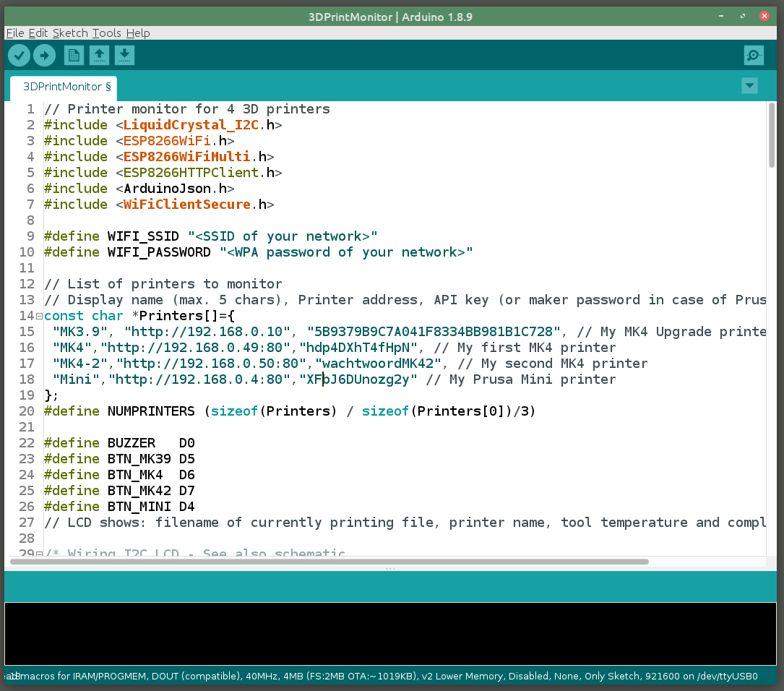Image resolution: width=784 pixels, height=691 pixels.
Task: Open the tab list dropdown triangle
Action: click(749, 85)
